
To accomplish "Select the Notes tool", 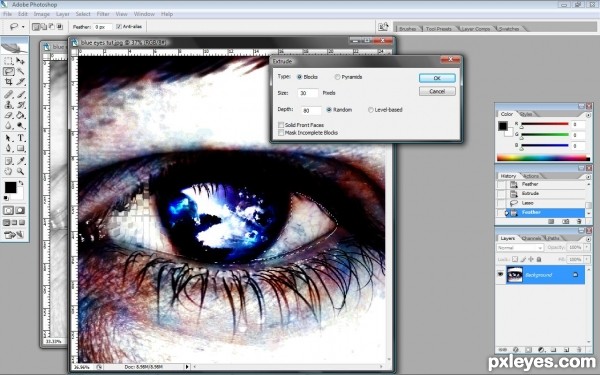I will click(x=8, y=161).
